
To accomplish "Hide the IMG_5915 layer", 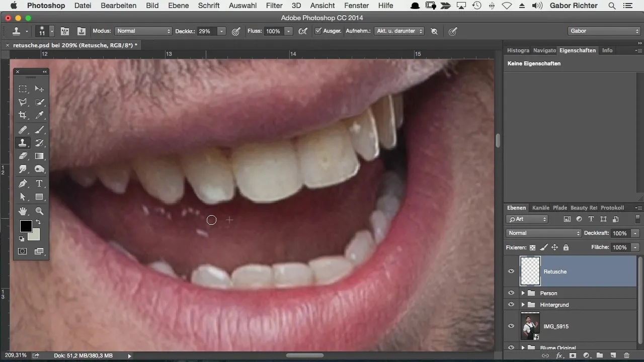I will point(511,326).
